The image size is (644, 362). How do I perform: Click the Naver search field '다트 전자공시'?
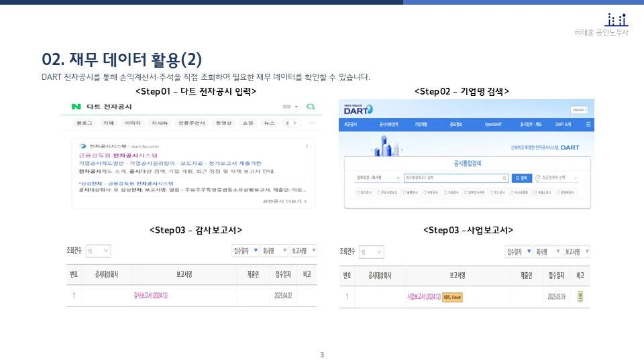pos(109,107)
